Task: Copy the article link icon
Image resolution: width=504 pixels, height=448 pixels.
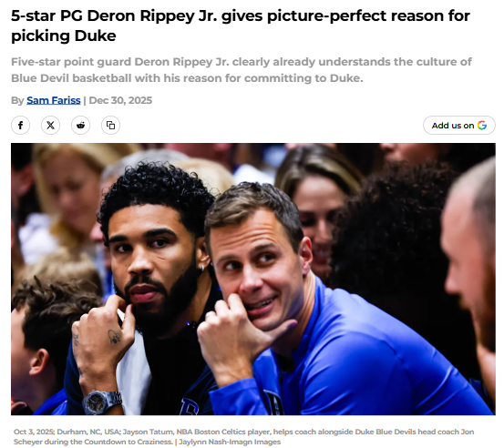Action: pyautogui.click(x=110, y=126)
